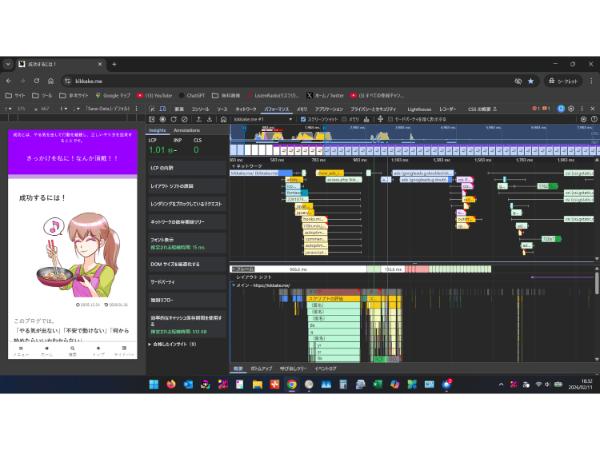Open the ChatGPT bookmark
600x450 pixels.
(x=197, y=95)
